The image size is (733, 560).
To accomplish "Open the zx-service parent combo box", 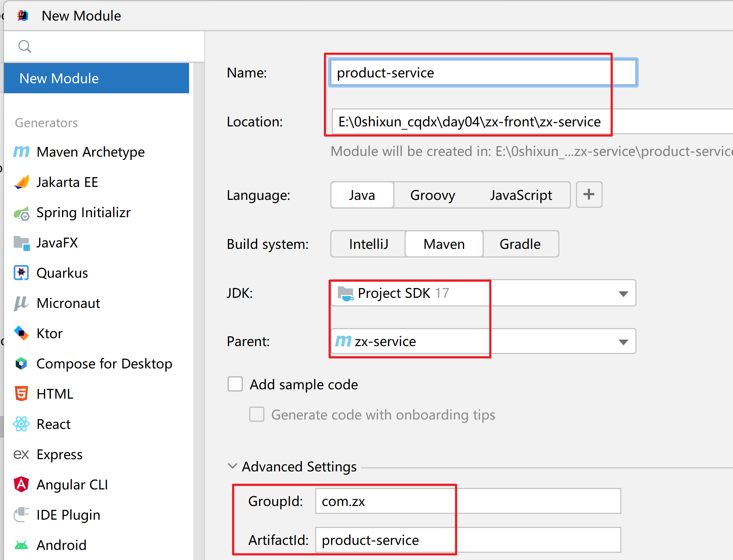I will pos(483,341).
